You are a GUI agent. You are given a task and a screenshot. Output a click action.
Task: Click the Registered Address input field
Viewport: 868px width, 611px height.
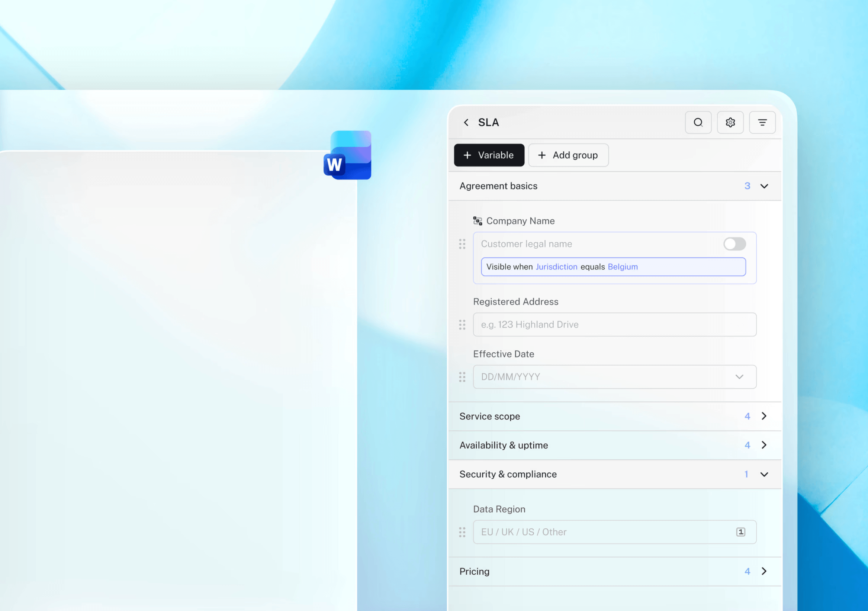[614, 324]
